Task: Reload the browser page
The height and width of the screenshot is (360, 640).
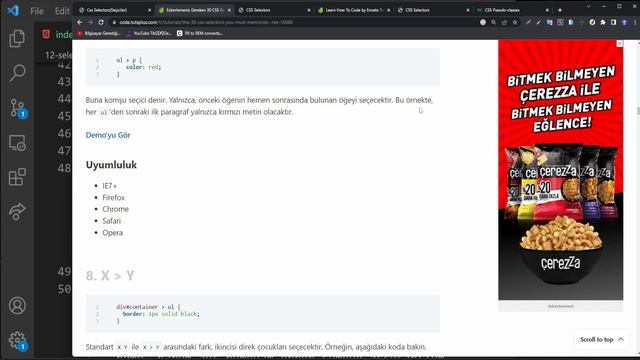Action: pyautogui.click(x=101, y=22)
